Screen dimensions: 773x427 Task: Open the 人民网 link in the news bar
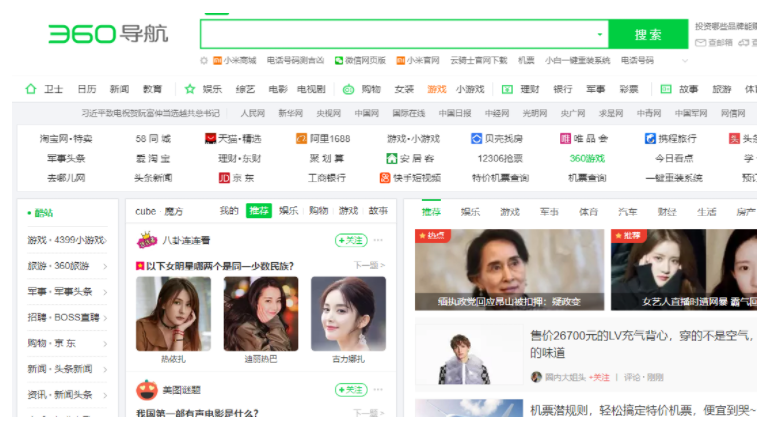pyautogui.click(x=252, y=113)
